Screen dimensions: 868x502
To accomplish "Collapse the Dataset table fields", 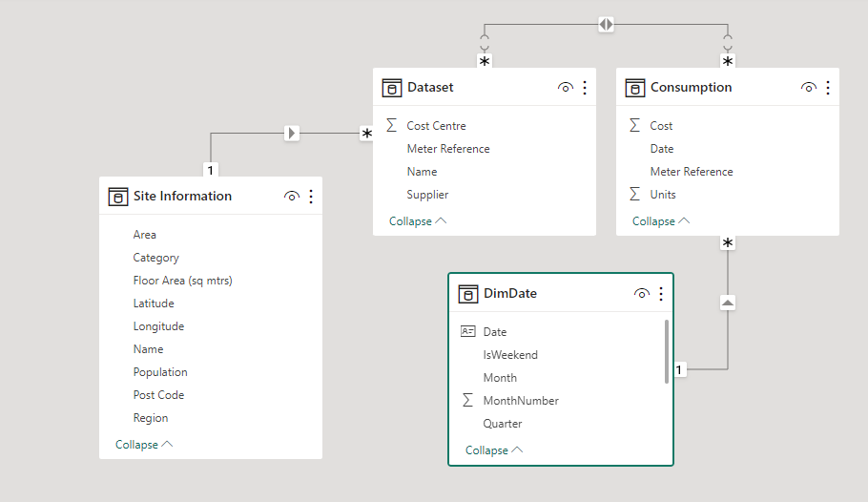I will (x=418, y=221).
